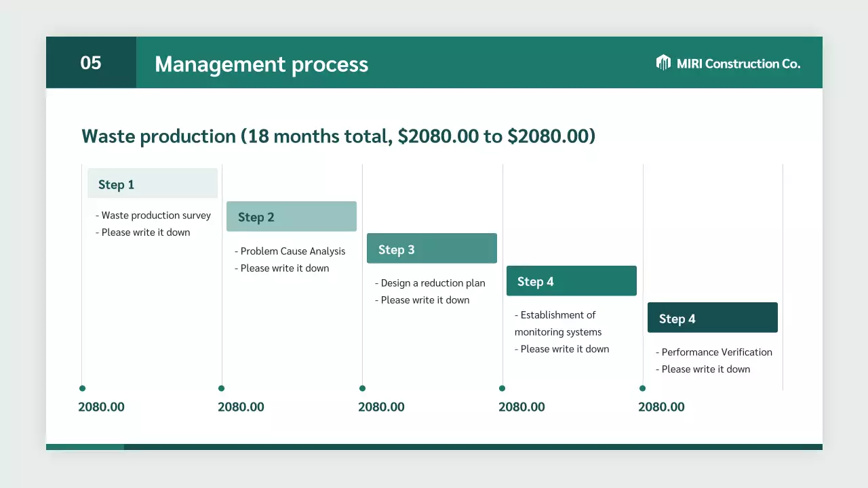Click the MIRI Construction building logo icon
Screen dimensions: 868x488
click(663, 63)
